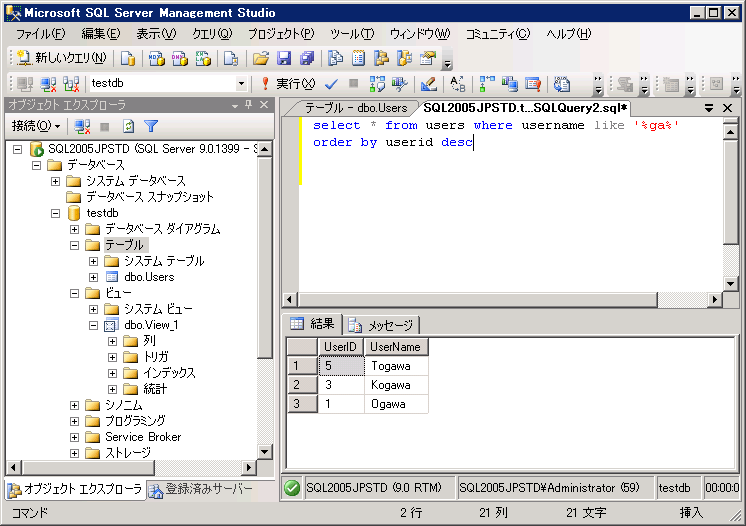This screenshot has width=746, height=526.
Task: Toggle the Object Explorer filter funnel
Action: coord(151,126)
